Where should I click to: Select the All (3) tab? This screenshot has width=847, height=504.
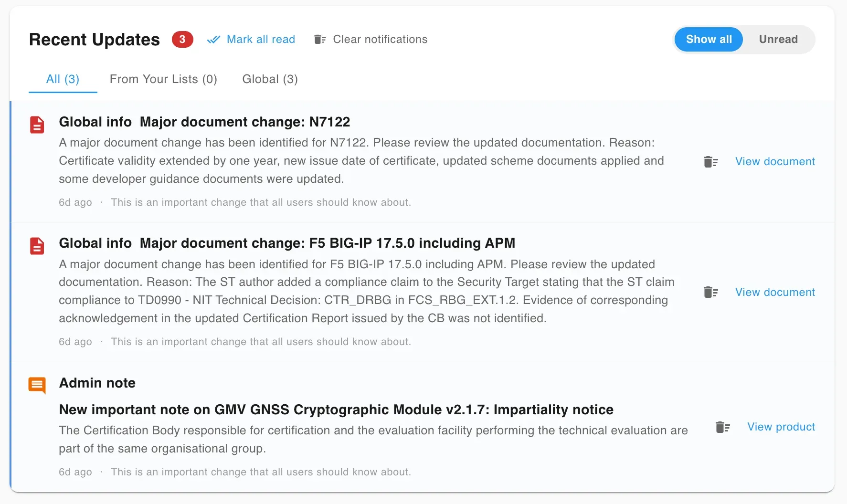point(63,79)
